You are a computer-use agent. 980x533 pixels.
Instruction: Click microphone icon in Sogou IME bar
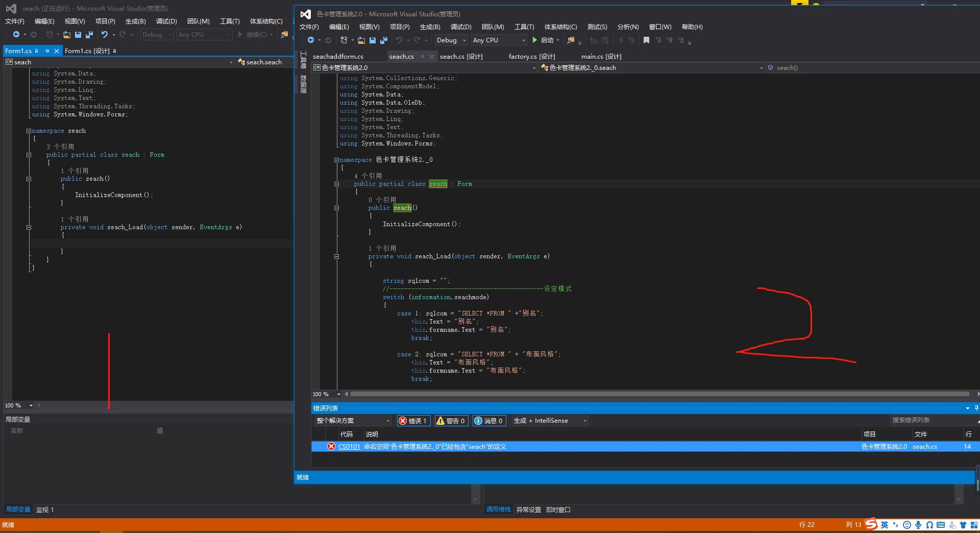click(918, 525)
